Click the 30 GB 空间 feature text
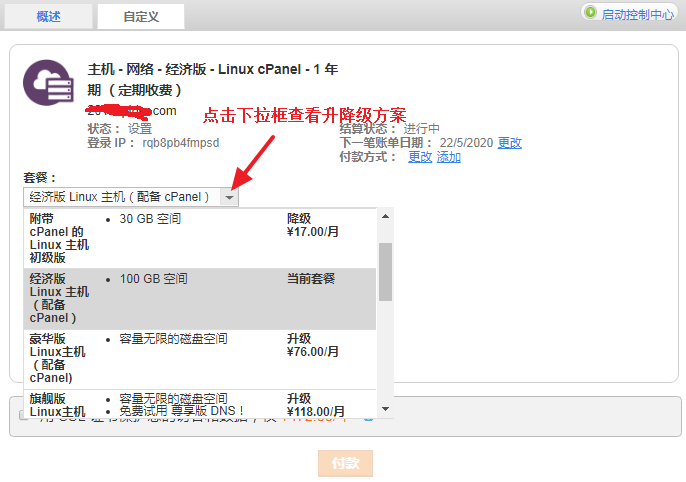The width and height of the screenshot is (686, 482). 150,218
